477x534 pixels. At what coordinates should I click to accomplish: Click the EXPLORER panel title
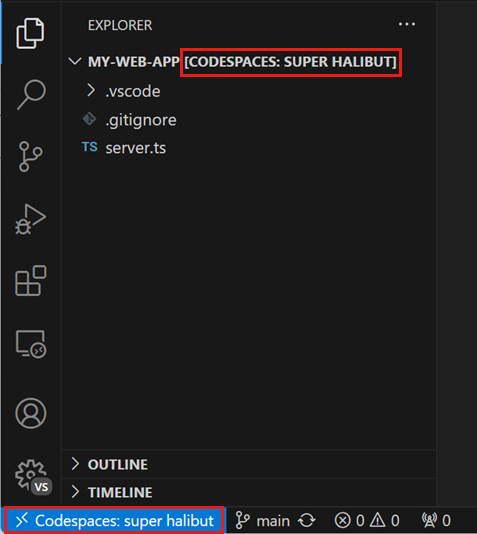click(120, 25)
